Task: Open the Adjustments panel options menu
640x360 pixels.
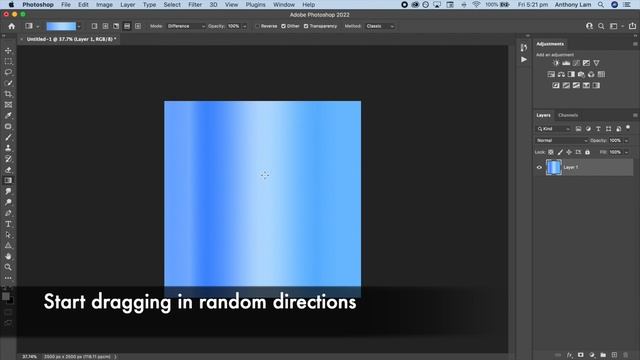Action: coord(635,44)
